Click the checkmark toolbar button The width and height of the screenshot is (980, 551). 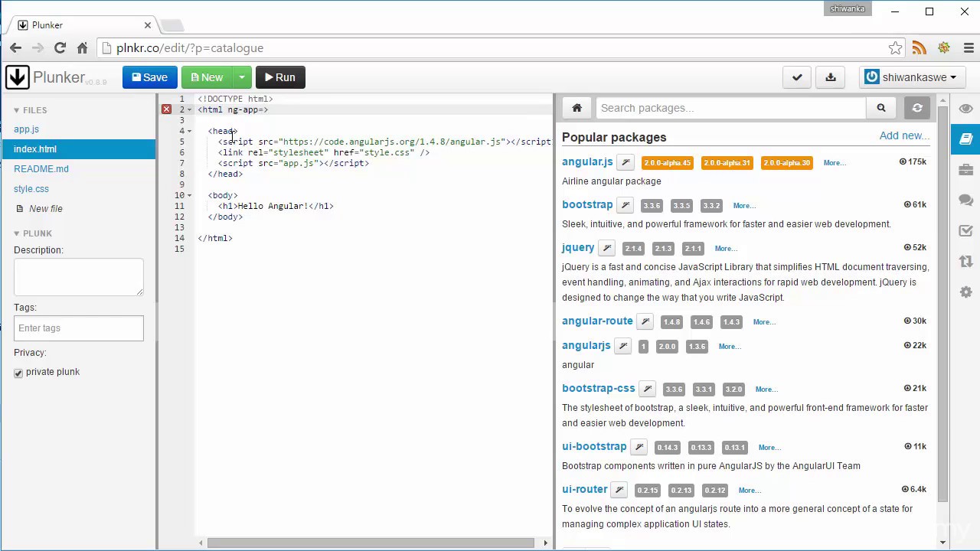(x=797, y=77)
